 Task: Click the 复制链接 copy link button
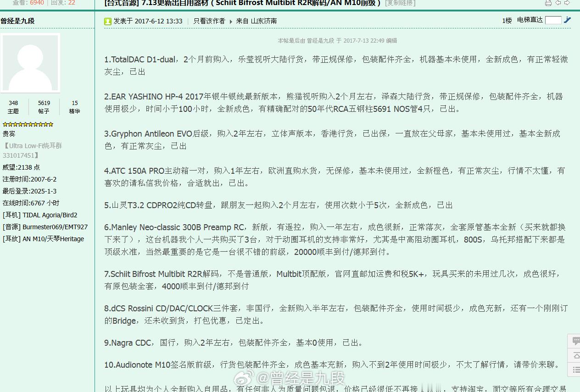click(x=400, y=3)
